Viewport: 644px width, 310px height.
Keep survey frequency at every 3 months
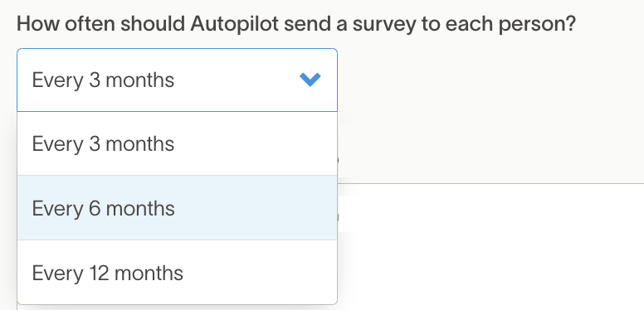(177, 143)
